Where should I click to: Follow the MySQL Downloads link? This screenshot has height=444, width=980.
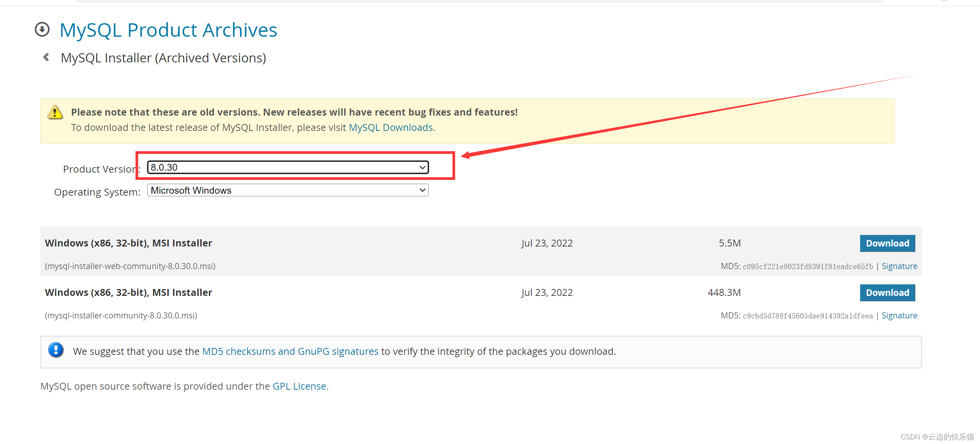(391, 127)
